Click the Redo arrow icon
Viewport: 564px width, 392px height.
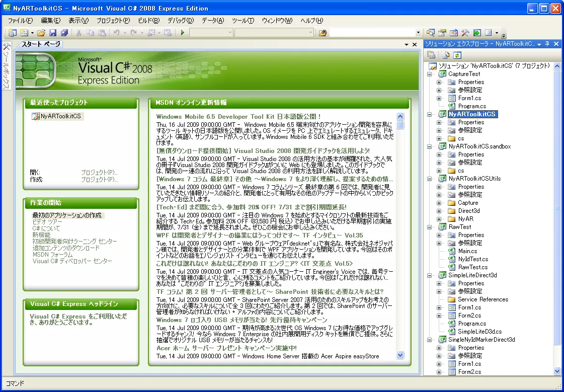point(133,33)
